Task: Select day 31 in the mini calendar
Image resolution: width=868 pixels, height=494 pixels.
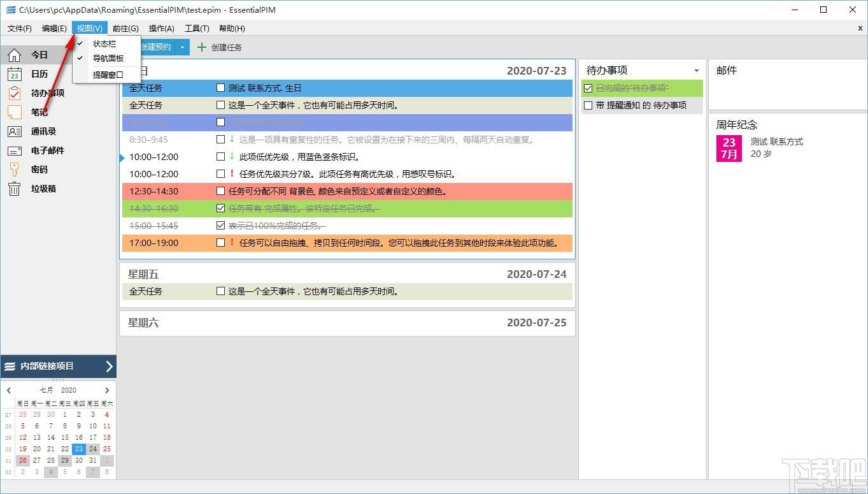Action: pyautogui.click(x=93, y=460)
